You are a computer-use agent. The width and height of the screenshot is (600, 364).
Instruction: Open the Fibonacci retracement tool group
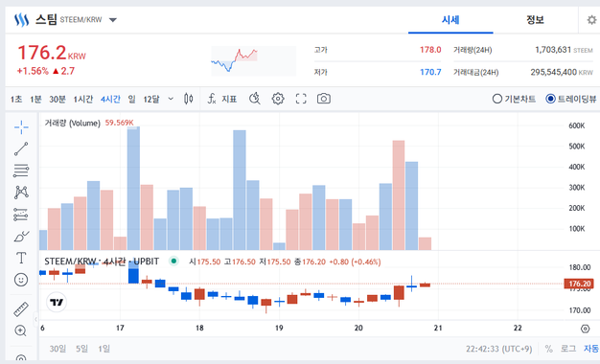(x=21, y=171)
